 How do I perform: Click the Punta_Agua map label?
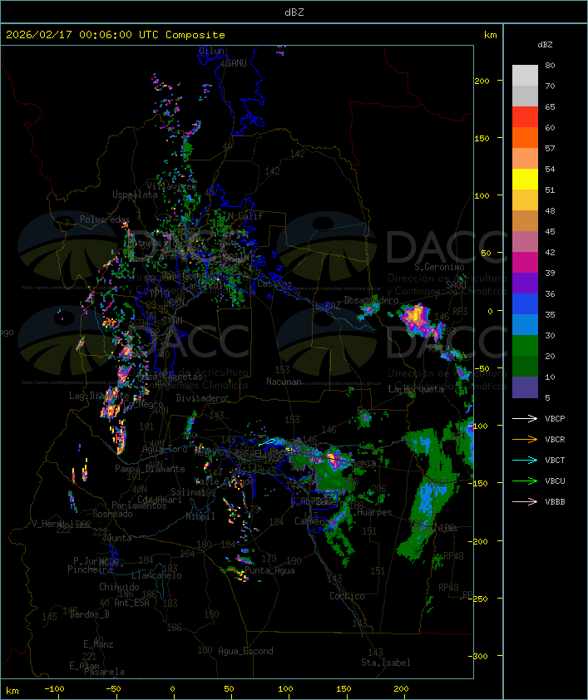[269, 570]
